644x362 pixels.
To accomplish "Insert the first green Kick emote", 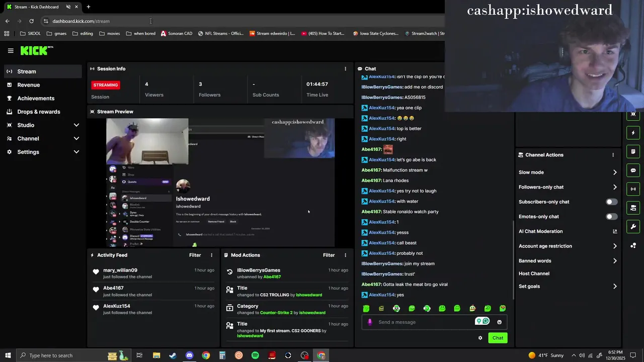I will [366, 308].
